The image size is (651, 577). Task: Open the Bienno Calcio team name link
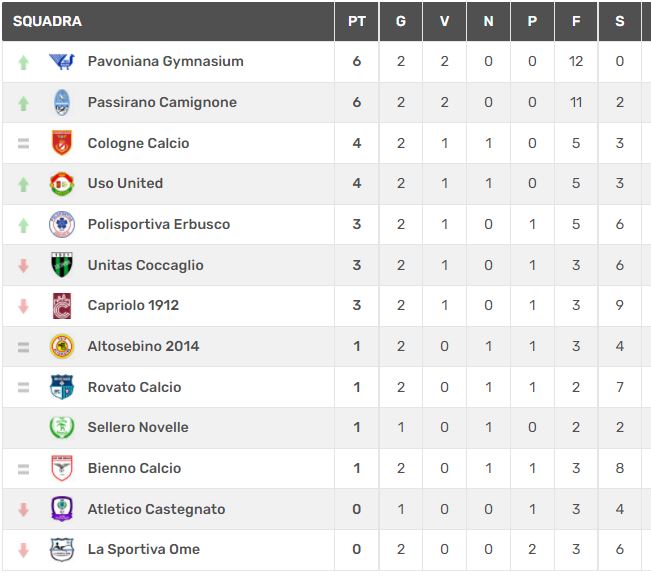point(135,468)
